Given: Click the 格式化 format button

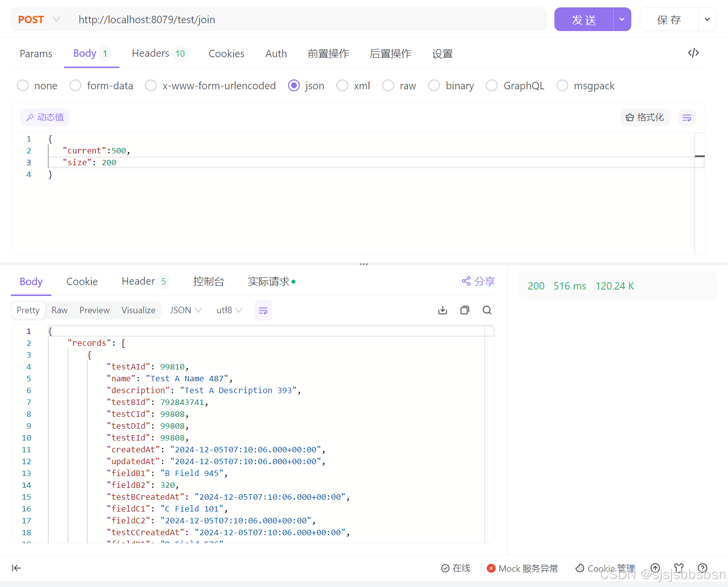Looking at the screenshot, I should [645, 117].
